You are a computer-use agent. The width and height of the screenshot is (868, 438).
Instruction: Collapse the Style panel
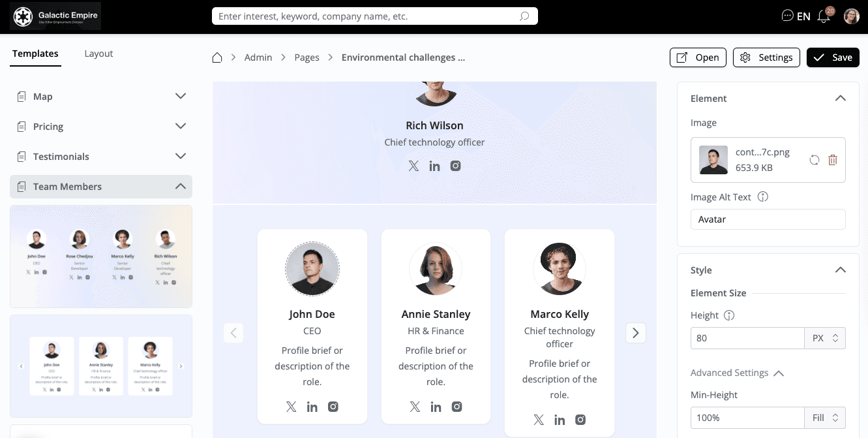pos(841,270)
